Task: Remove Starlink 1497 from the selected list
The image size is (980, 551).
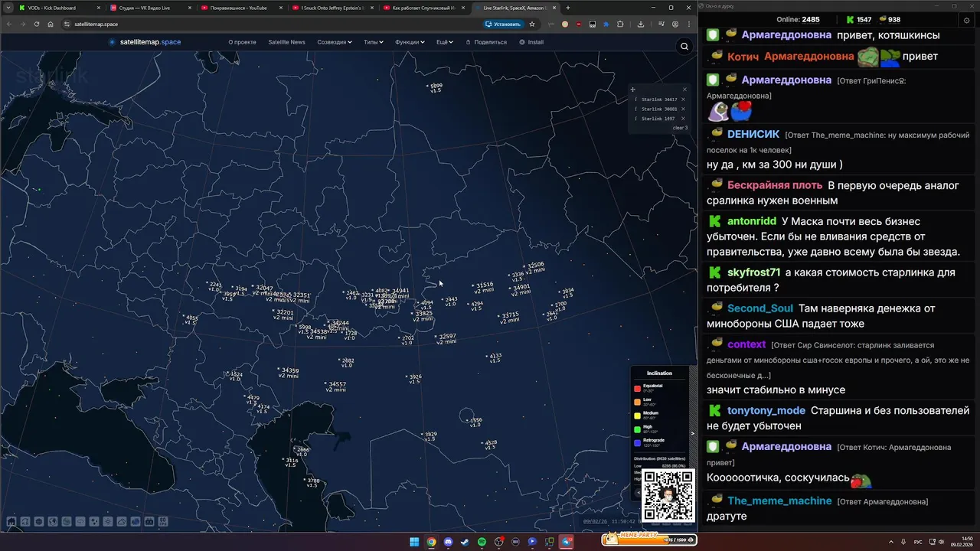Action: click(x=683, y=119)
